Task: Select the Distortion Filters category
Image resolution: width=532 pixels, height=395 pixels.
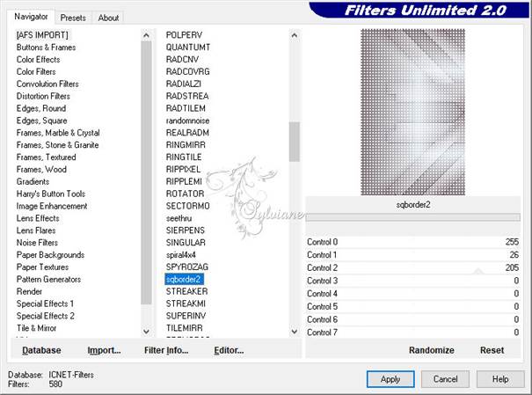Action: [43, 96]
